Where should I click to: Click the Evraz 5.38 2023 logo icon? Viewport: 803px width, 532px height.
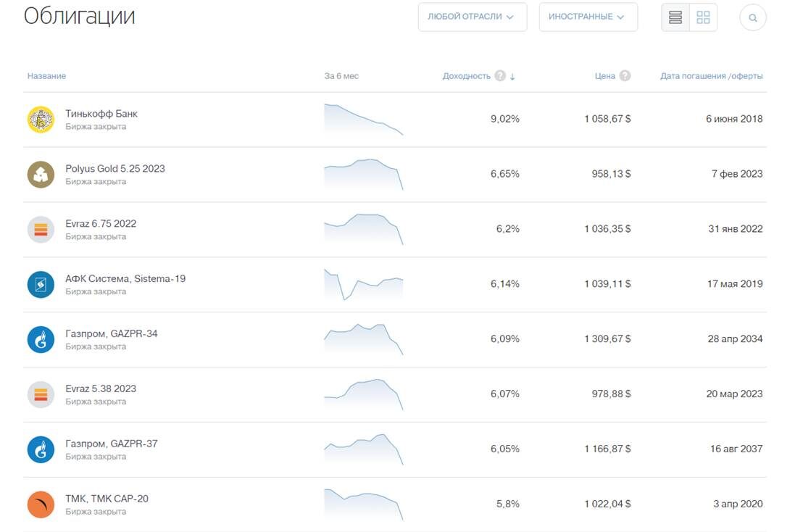pos(41,395)
